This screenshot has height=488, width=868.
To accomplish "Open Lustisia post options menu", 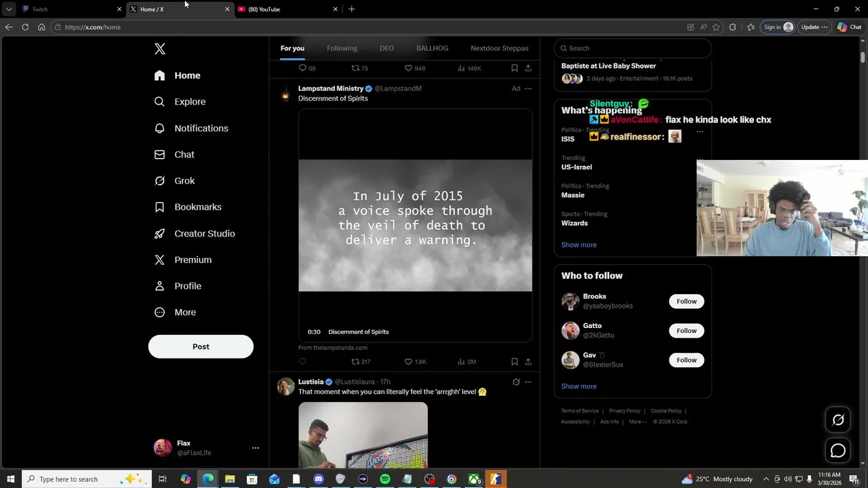I will tap(528, 382).
